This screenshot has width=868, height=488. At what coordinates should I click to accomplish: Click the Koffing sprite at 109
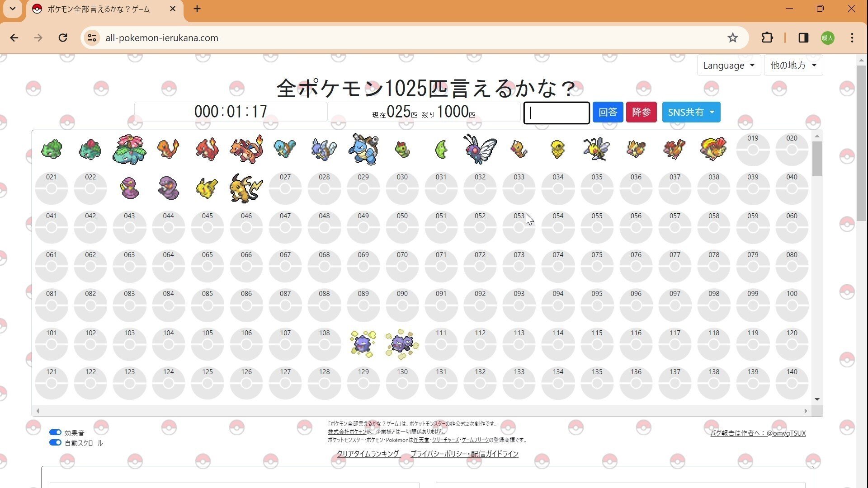click(363, 344)
